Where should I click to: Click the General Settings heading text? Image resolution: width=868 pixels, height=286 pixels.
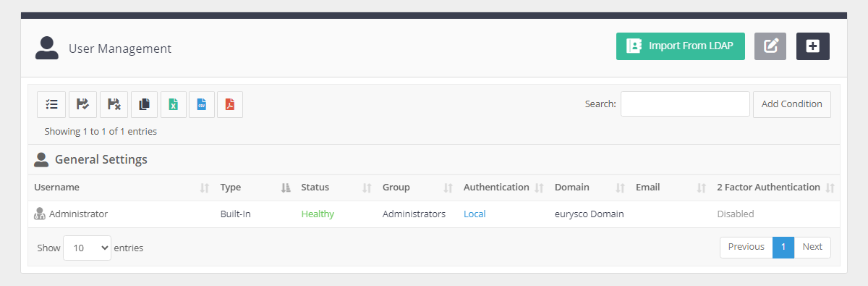[101, 159]
